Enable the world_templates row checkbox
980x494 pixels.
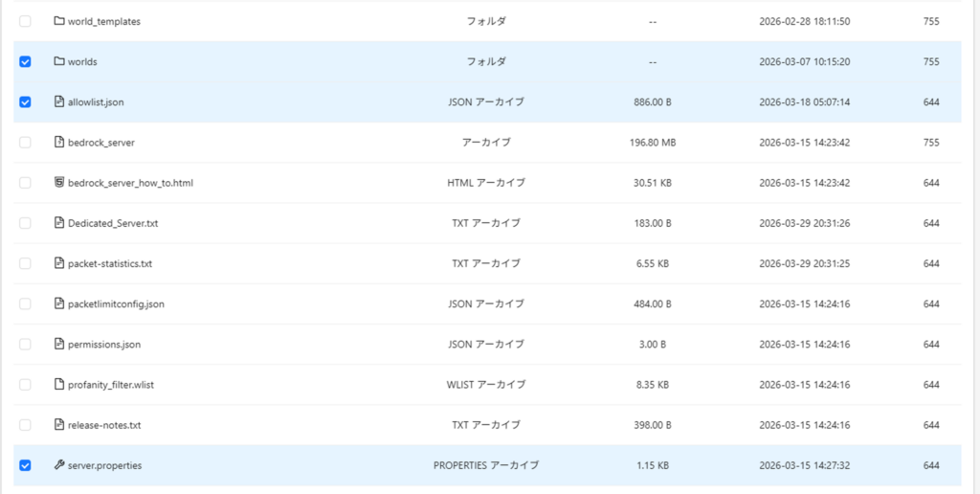[x=25, y=21]
